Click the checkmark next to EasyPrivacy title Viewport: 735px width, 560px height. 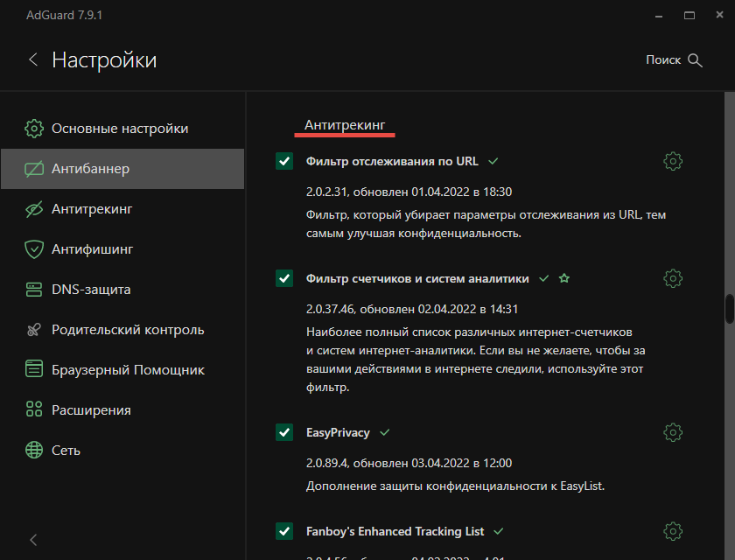point(384,432)
